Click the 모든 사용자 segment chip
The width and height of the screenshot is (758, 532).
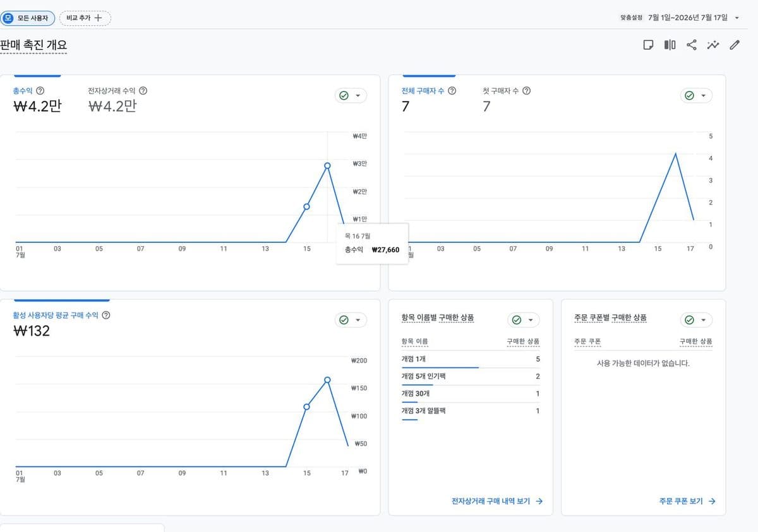pos(28,18)
